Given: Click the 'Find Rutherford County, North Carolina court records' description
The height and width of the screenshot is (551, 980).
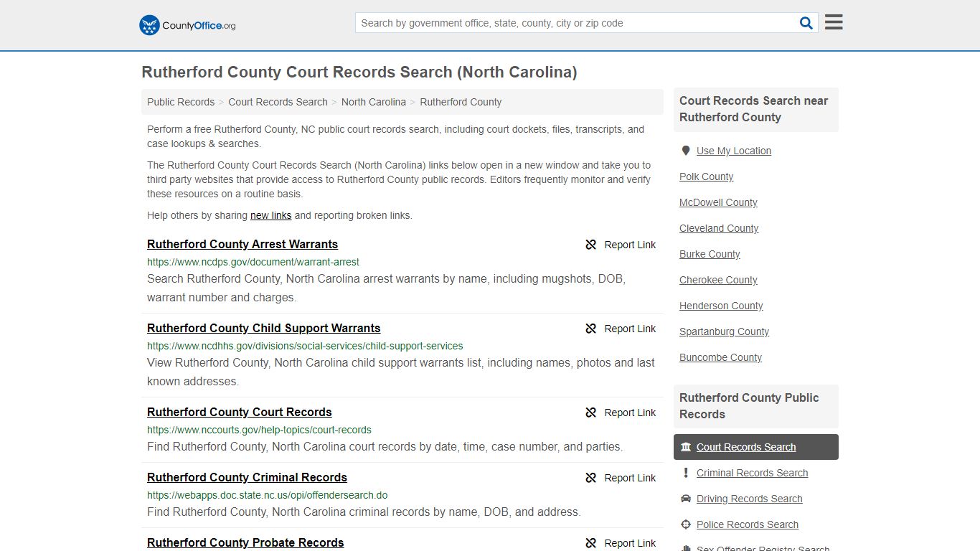Looking at the screenshot, I should (x=385, y=446).
